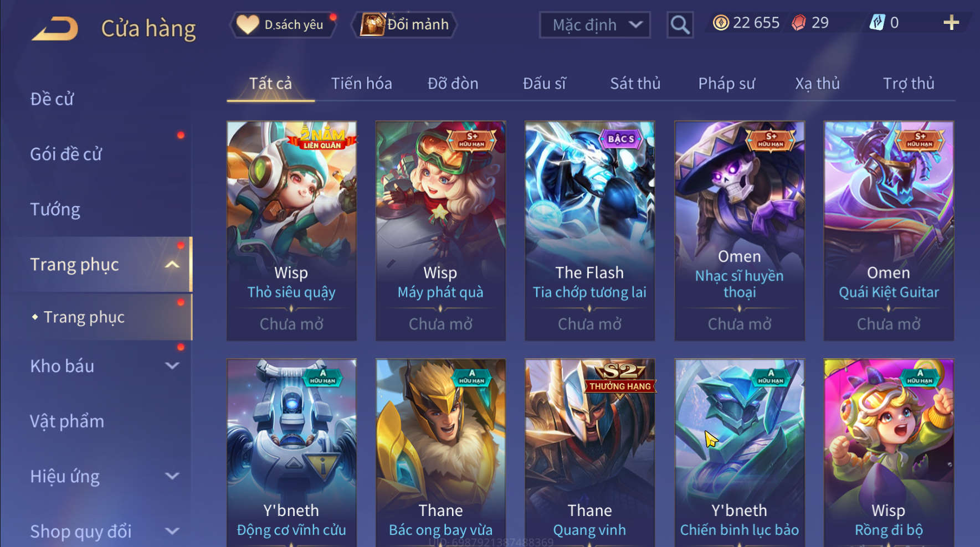Select The Flash Tia chớp tương lai skin
Image resolution: width=980 pixels, height=547 pixels.
[x=589, y=231]
